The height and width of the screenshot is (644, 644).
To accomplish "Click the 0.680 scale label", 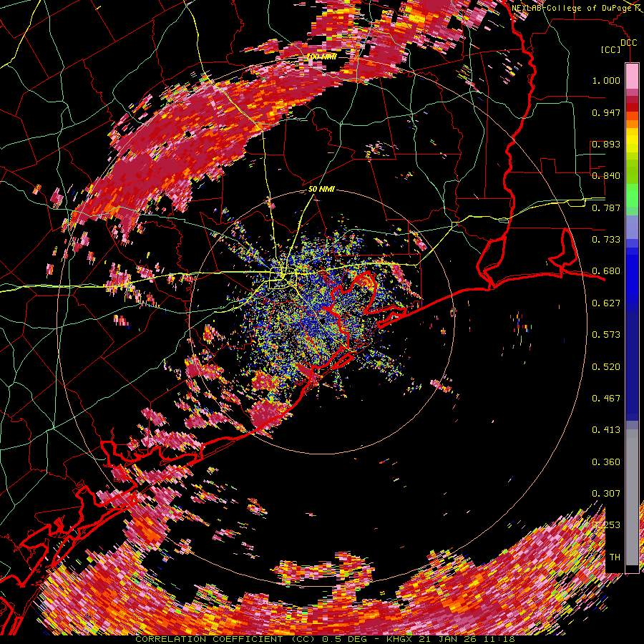I will point(606,271).
